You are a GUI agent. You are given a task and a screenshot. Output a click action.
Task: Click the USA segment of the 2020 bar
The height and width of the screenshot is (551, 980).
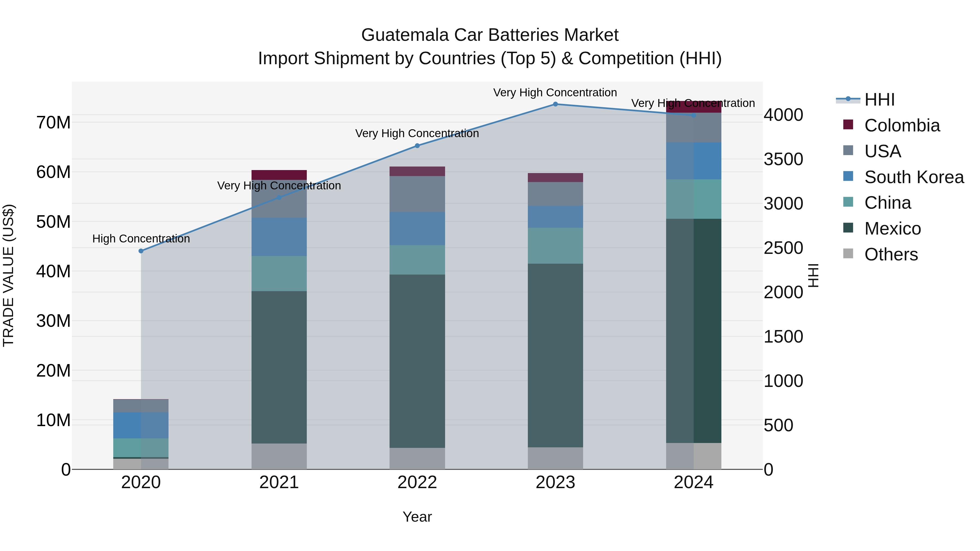click(x=141, y=406)
